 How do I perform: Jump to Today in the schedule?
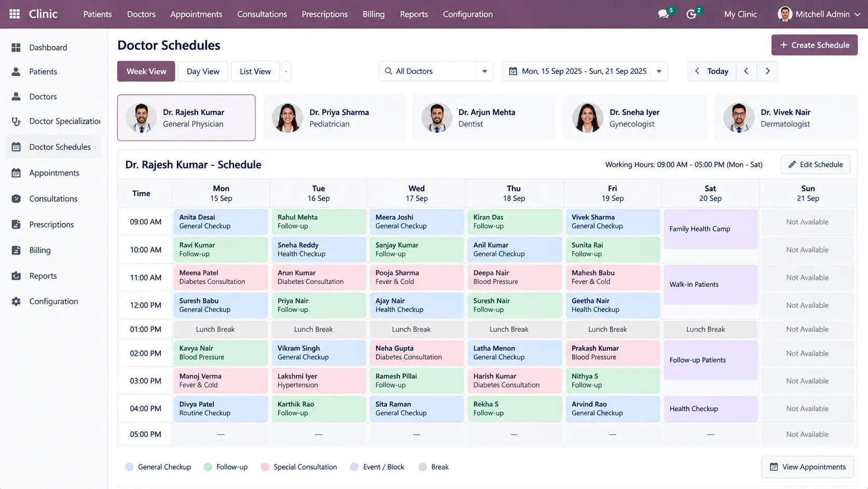tap(717, 71)
